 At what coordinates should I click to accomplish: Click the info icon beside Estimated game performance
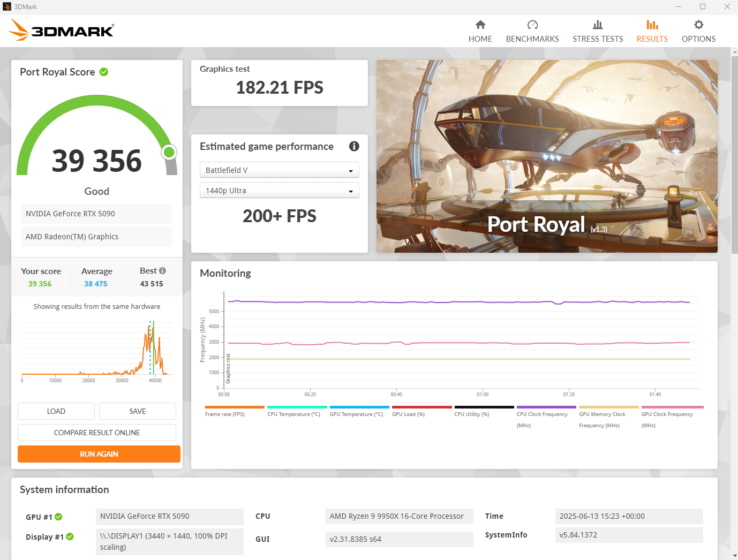[x=353, y=146]
